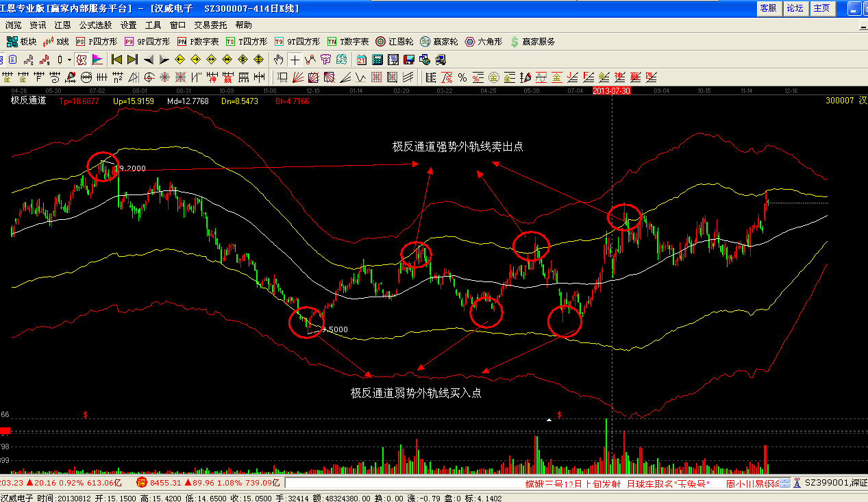
Task: Open the 公式选股 menu
Action: [x=95, y=25]
